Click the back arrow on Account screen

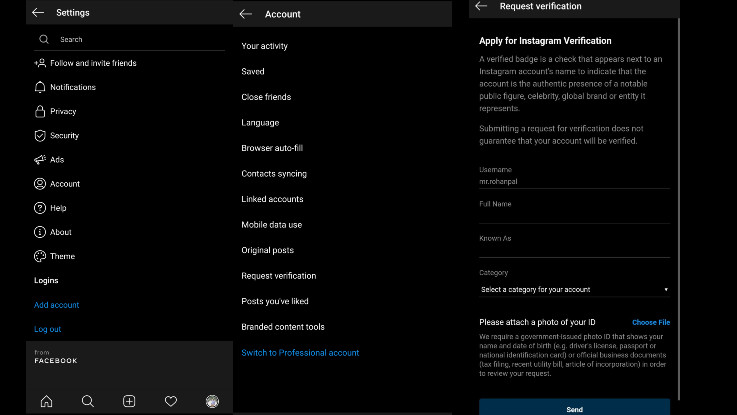pyautogui.click(x=245, y=14)
